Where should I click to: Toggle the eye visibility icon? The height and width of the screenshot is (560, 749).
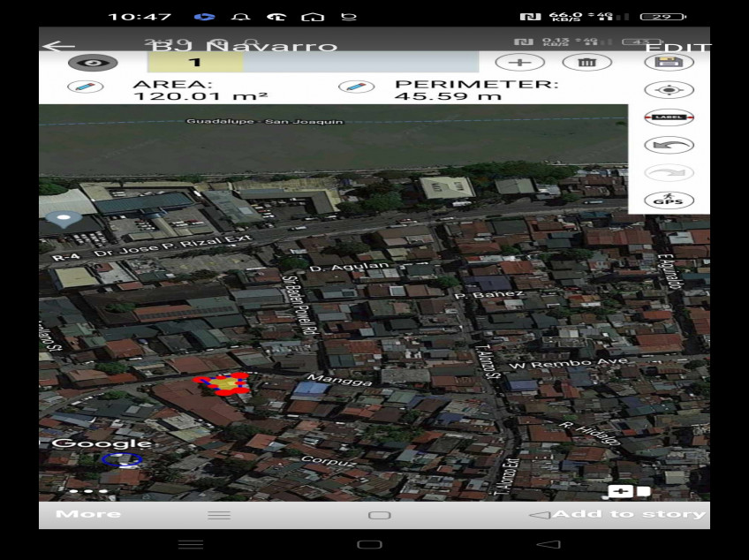80,62
